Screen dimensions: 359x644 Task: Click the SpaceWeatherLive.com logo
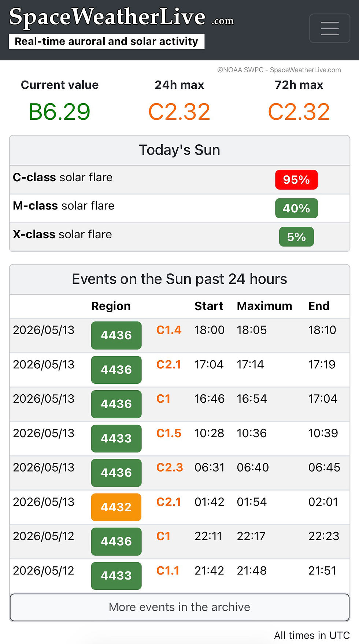pos(121,17)
